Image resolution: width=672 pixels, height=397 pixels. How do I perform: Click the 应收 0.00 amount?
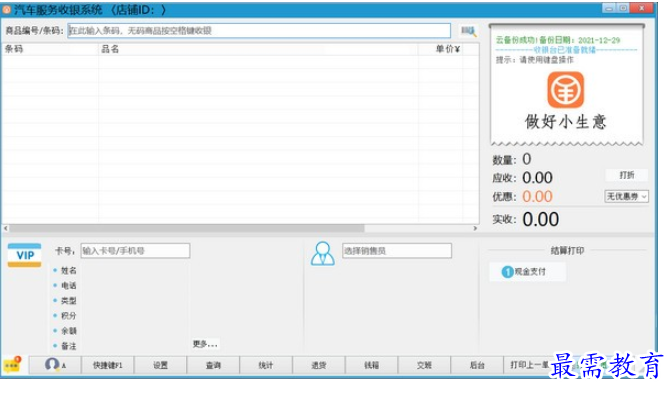click(537, 178)
